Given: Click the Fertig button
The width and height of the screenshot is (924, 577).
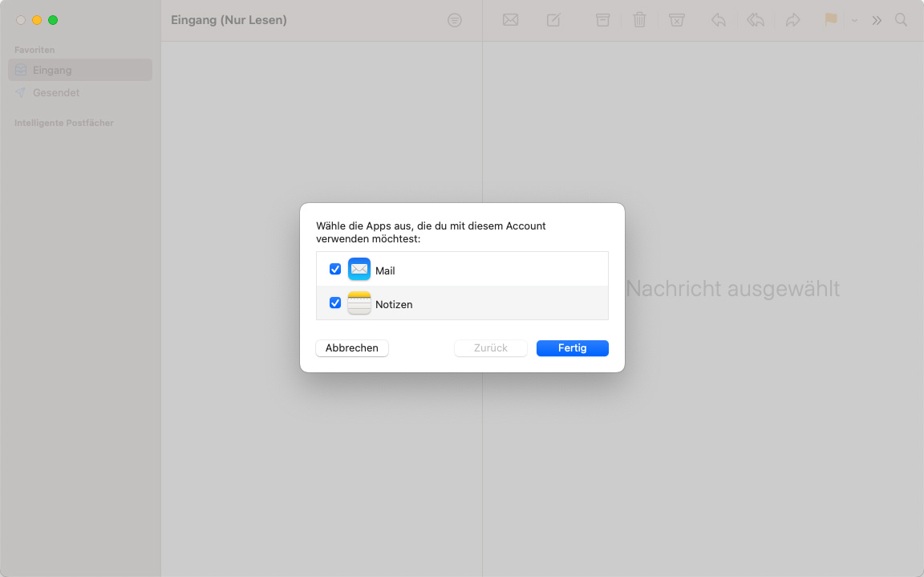Looking at the screenshot, I should tap(572, 347).
